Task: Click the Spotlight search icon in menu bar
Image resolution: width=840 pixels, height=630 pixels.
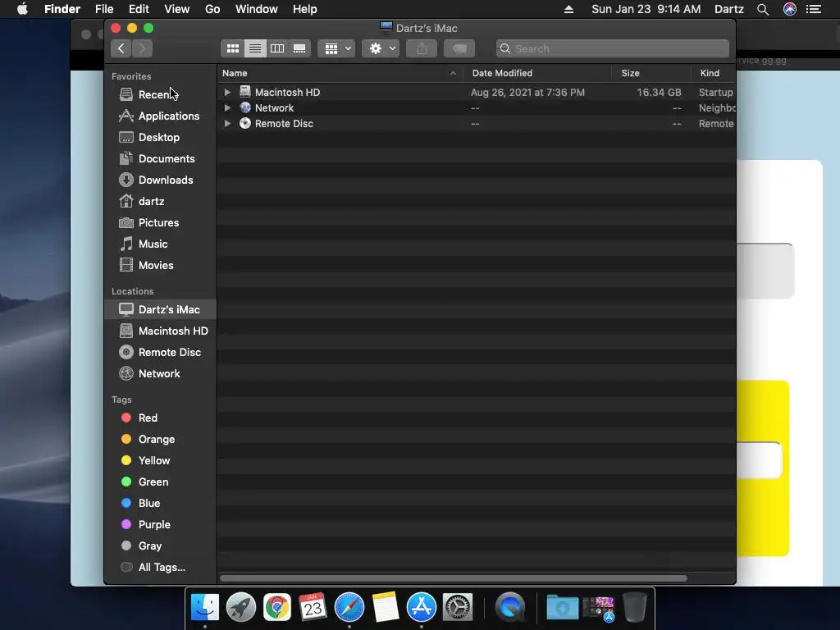Action: pos(763,9)
